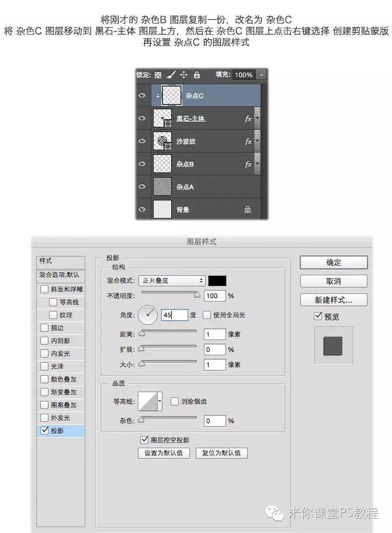This screenshot has width=392, height=533.
Task: Click the lock transparent pixels checkerboard icon
Action: (x=157, y=75)
